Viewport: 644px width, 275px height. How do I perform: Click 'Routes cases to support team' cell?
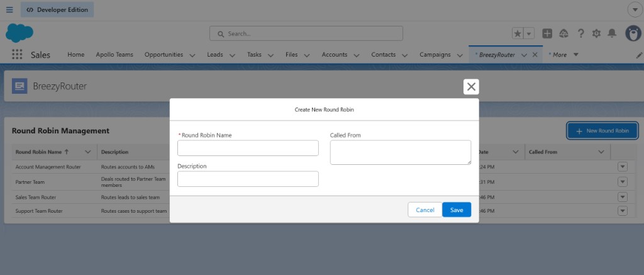(134, 211)
